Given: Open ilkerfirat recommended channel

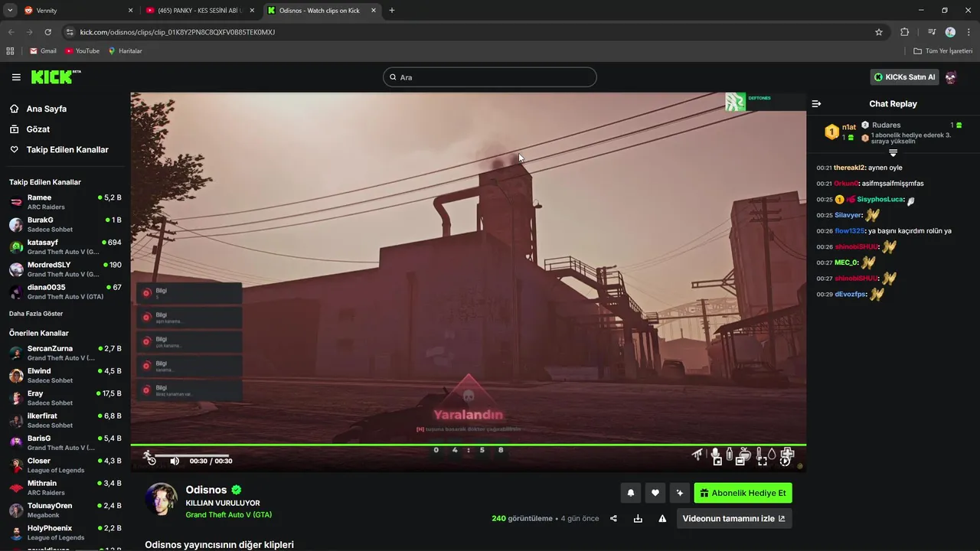Looking at the screenshot, I should [x=65, y=420].
